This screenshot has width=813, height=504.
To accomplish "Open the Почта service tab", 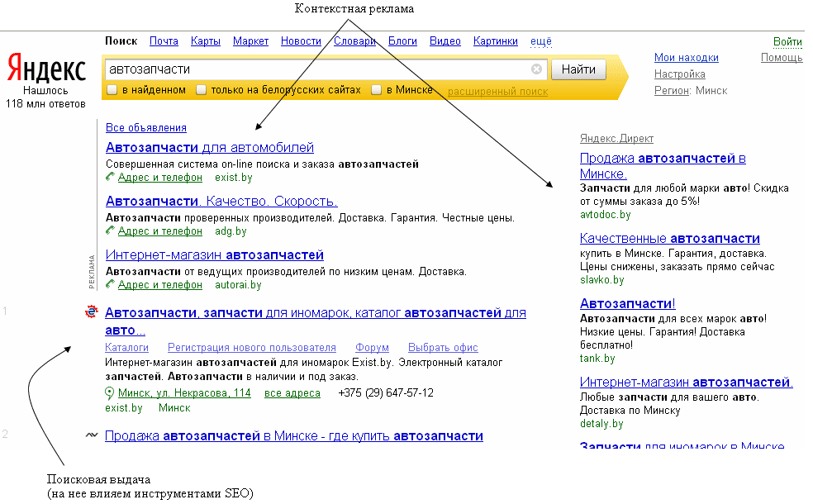I will point(164,41).
